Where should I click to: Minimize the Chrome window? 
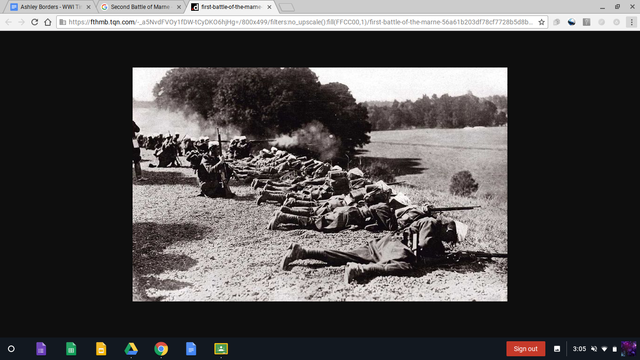602,7
